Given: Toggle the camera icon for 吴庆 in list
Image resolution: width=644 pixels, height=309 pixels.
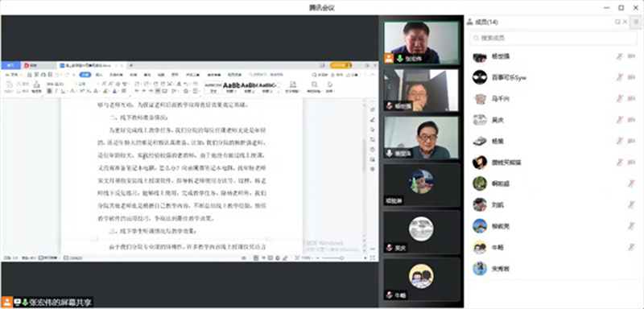Looking at the screenshot, I should [631, 120].
